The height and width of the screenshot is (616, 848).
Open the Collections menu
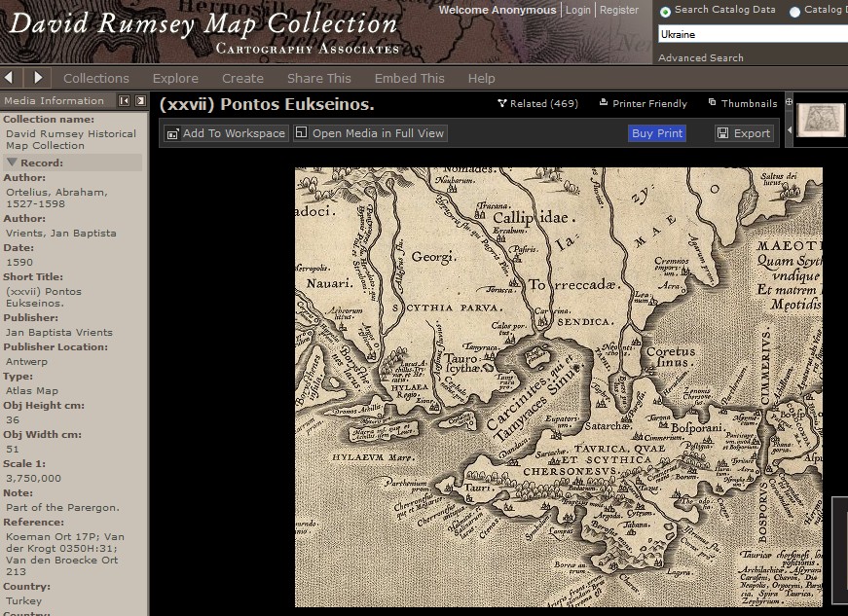tap(95, 78)
